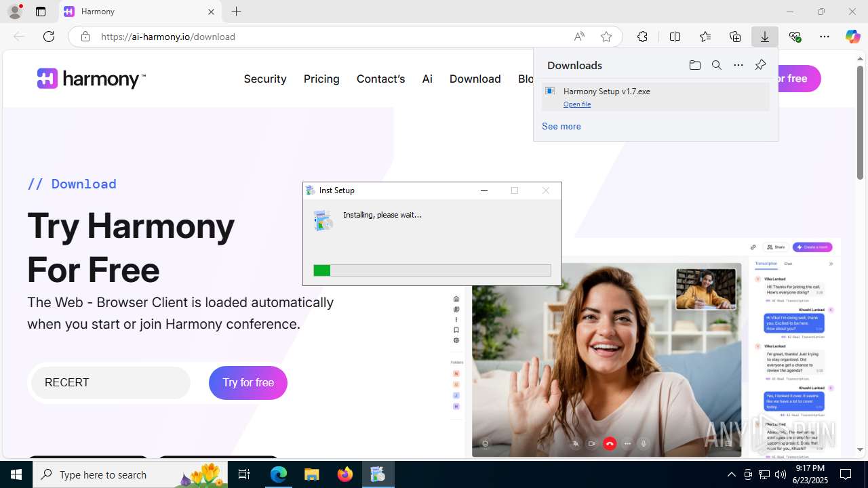Open the Pricing page link
This screenshot has height=488, width=868.
point(321,79)
